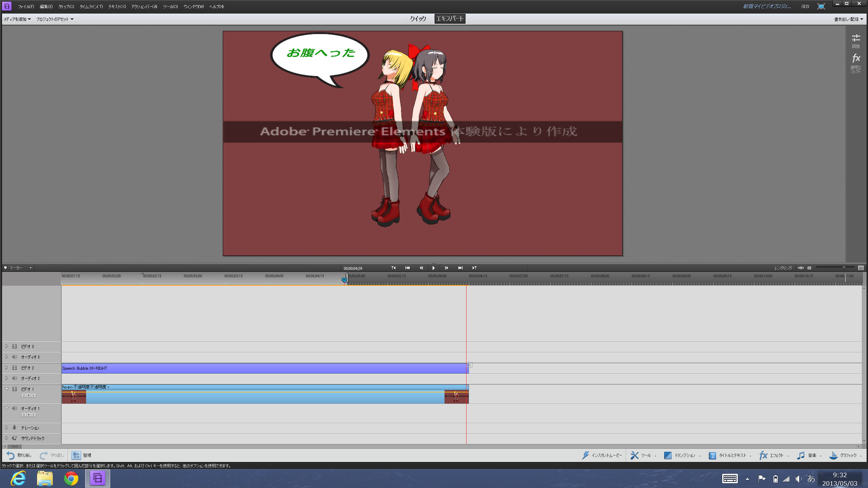The image size is (868, 488).
Task: Open the トランジション transitions panel
Action: coord(668,455)
